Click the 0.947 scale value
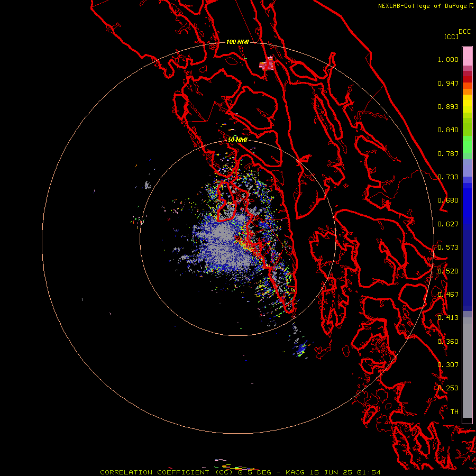Screen dimensions: 476x476 click(x=448, y=83)
